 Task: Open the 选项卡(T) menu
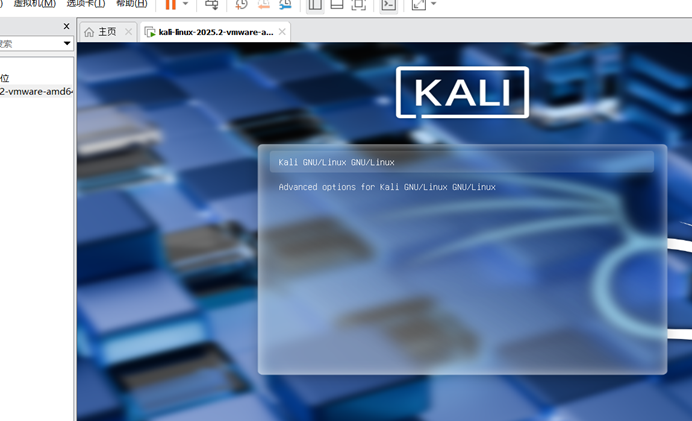coord(86,4)
